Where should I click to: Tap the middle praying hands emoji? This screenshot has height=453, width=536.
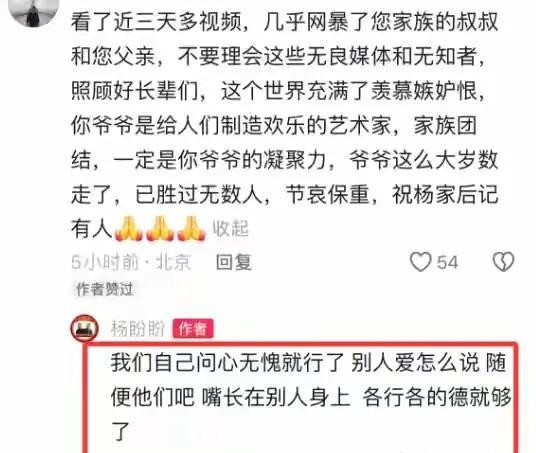pos(160,228)
